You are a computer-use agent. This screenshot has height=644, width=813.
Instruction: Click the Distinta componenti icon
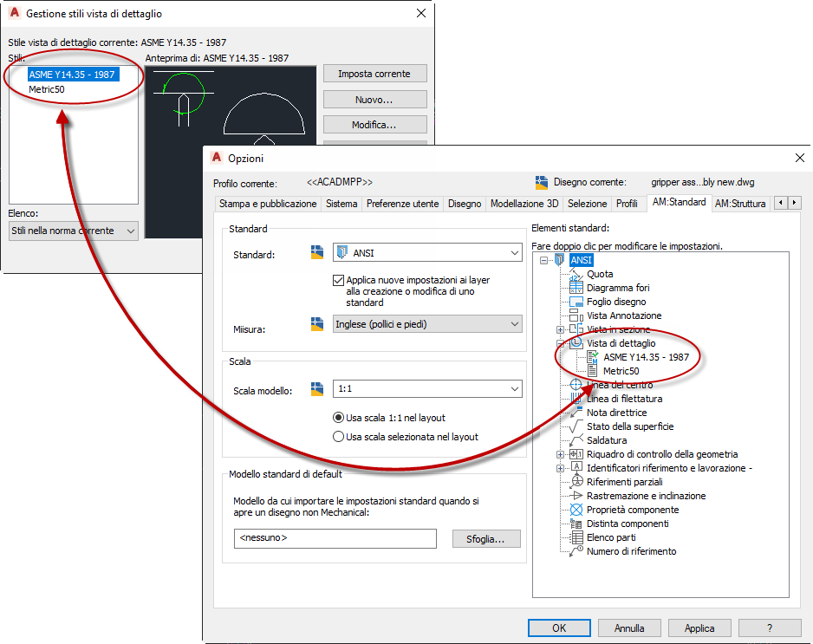tap(576, 524)
